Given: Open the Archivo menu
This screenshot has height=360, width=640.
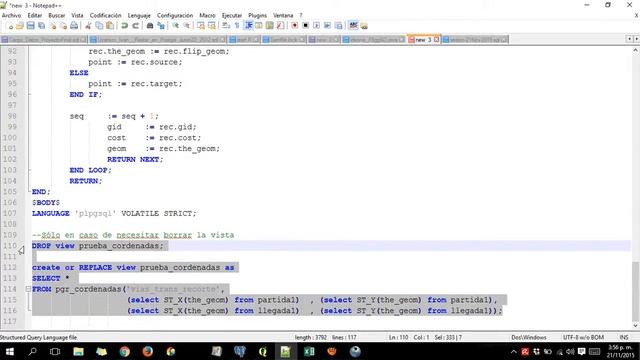Looking at the screenshot, I should (x=11, y=16).
